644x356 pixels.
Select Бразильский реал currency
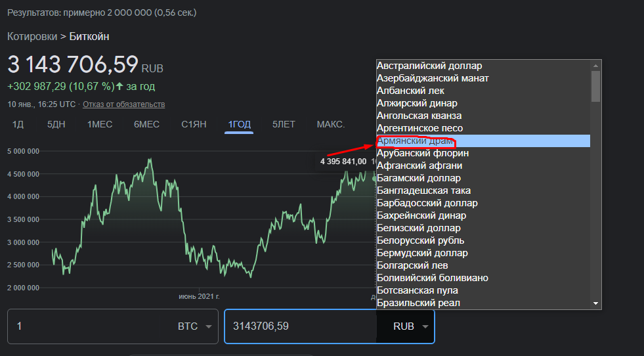tap(483, 303)
